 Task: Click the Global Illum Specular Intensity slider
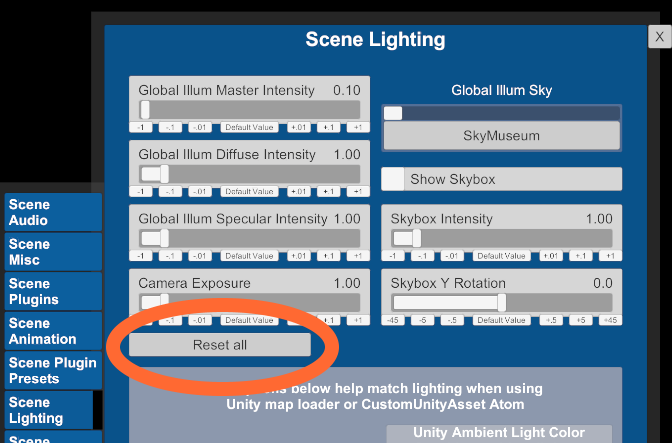point(249,238)
